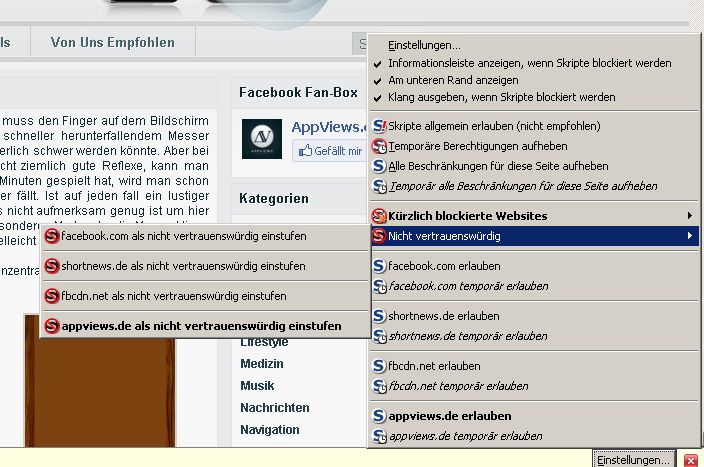Image resolution: width=704 pixels, height=467 pixels.
Task: Disable 'Klang ausgeben, wenn Skripte blockiert werden'
Action: [x=534, y=97]
